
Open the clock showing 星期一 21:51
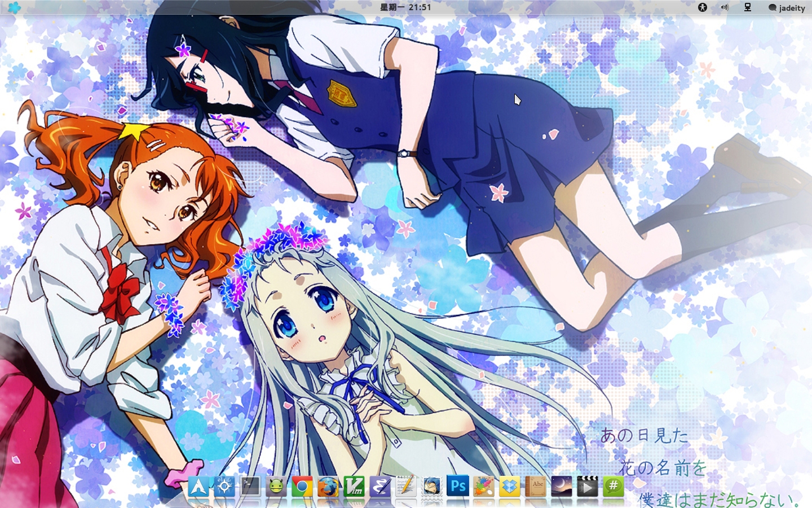(x=405, y=7)
